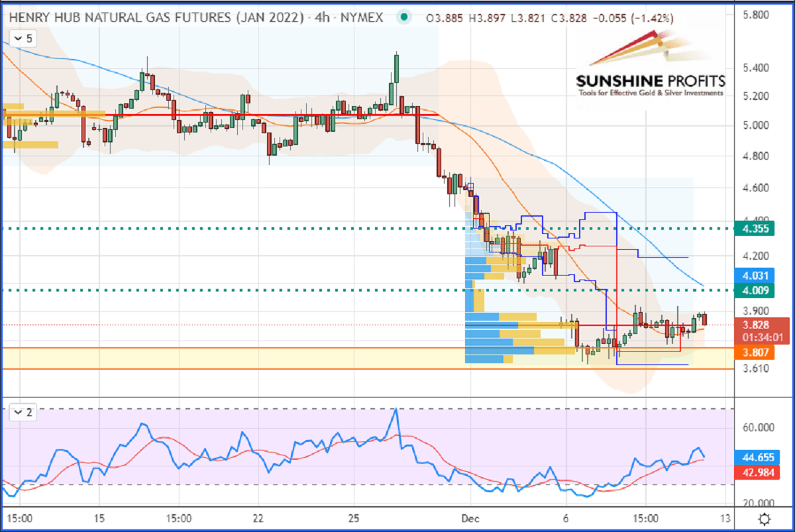795x532 pixels.
Task: Click the 3.610 price axis value
Action: (x=755, y=368)
